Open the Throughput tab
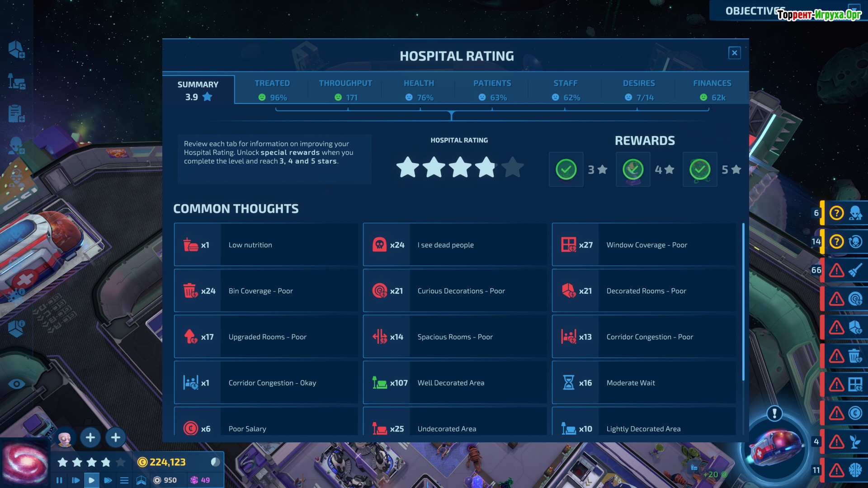The height and width of the screenshot is (488, 868). [x=345, y=90]
